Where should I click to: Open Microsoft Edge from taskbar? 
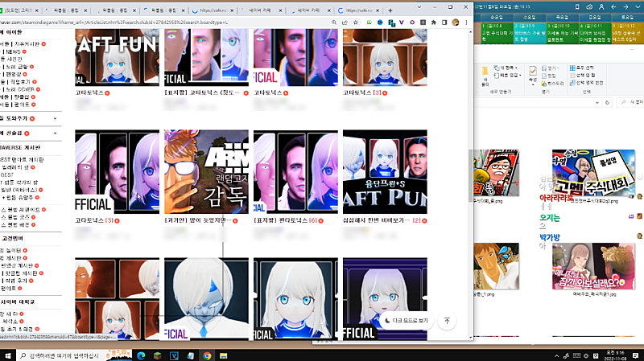(x=141, y=355)
